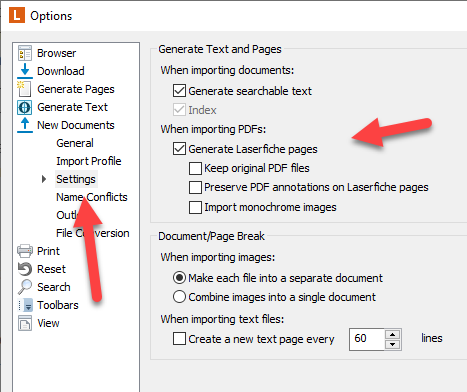Click the Toolbars icon
The width and height of the screenshot is (467, 392).
point(25,305)
